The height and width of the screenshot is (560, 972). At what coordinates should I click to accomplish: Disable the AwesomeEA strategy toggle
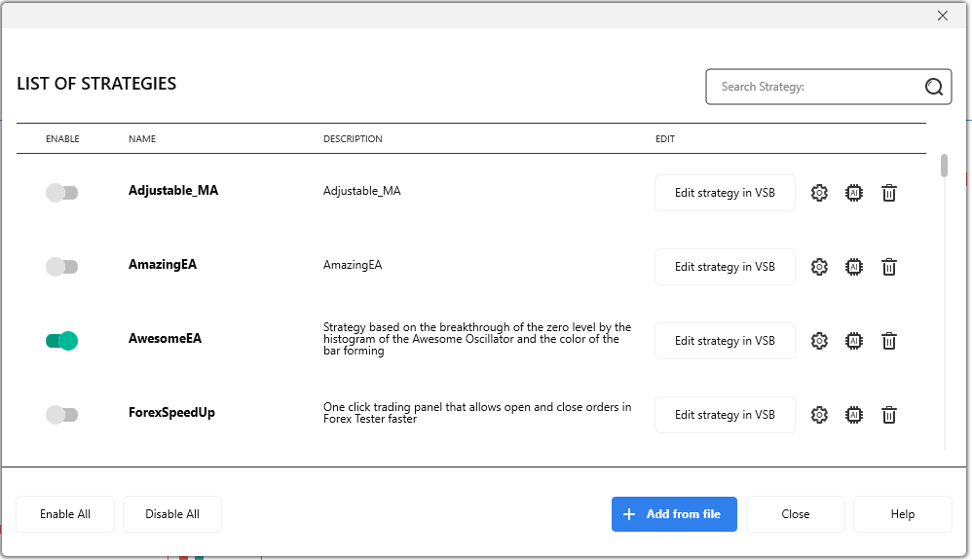(x=61, y=341)
